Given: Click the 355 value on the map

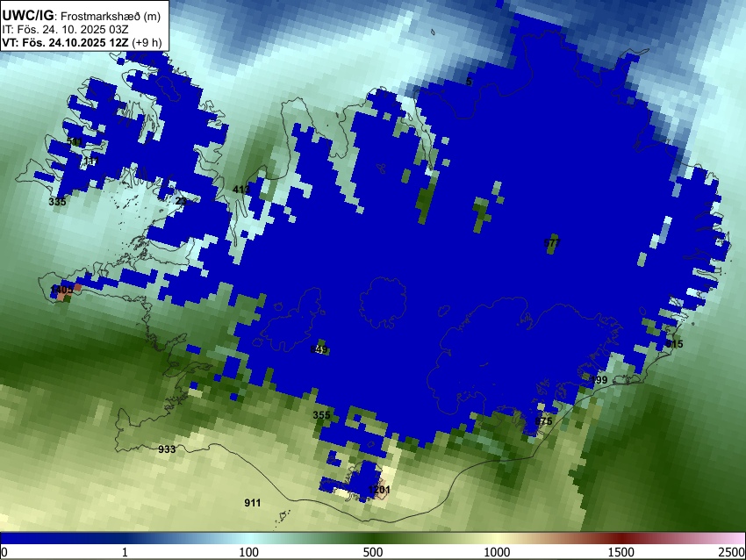Looking at the screenshot, I should point(321,415).
